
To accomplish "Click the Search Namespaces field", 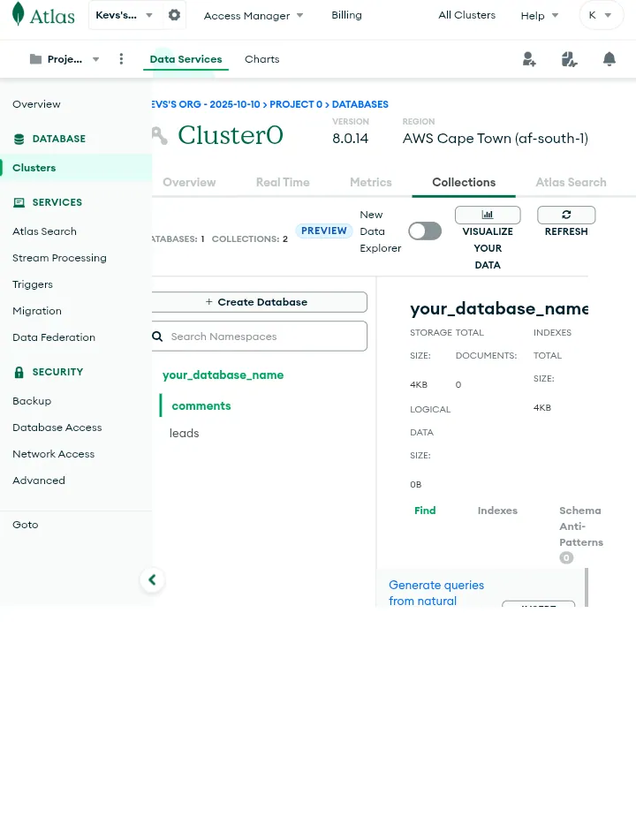I will tap(260, 337).
